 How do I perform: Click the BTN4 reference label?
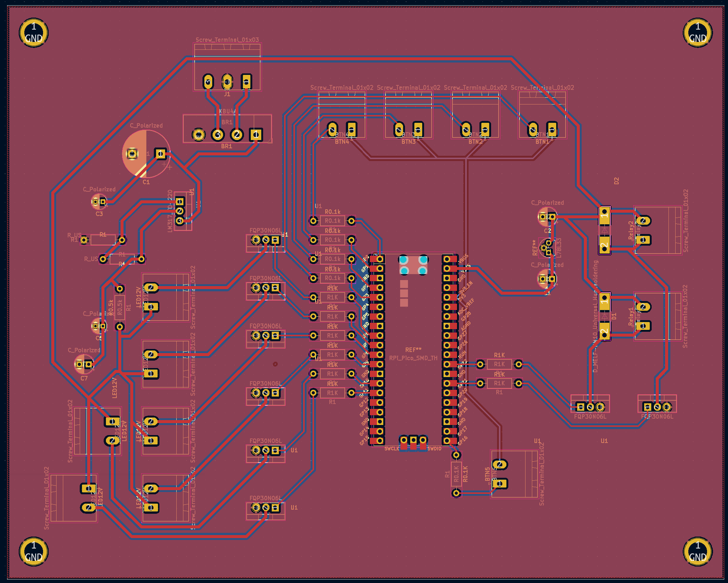(342, 142)
